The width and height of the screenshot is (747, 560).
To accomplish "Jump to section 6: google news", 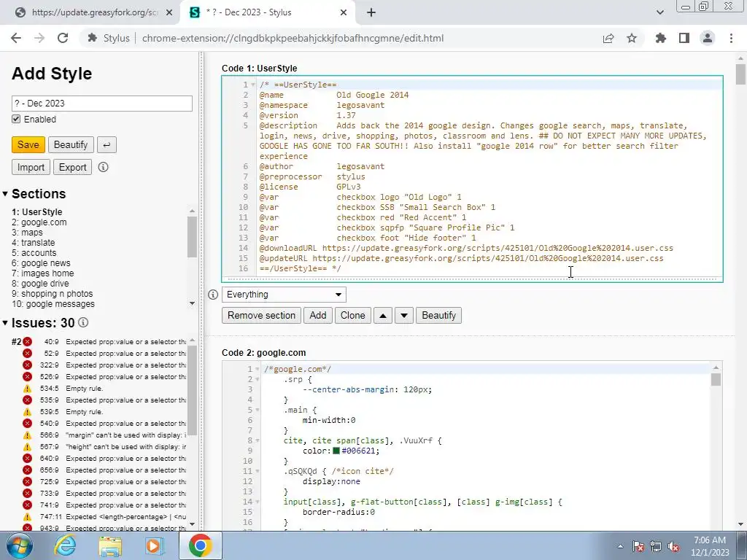I will 41,263.
